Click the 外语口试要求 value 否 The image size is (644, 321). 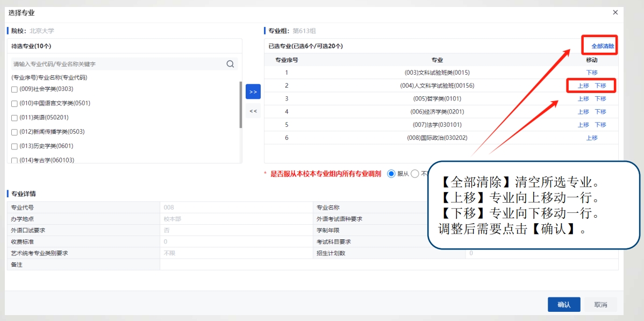166,231
